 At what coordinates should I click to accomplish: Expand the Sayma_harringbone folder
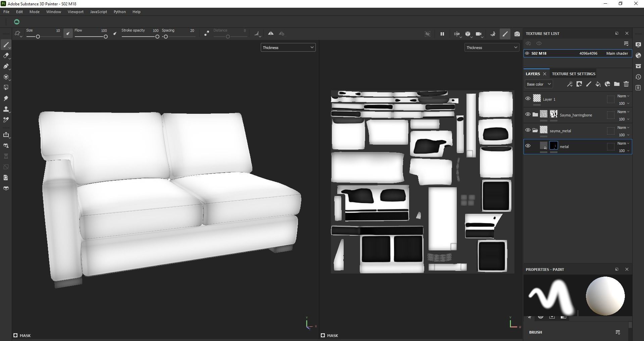(535, 114)
